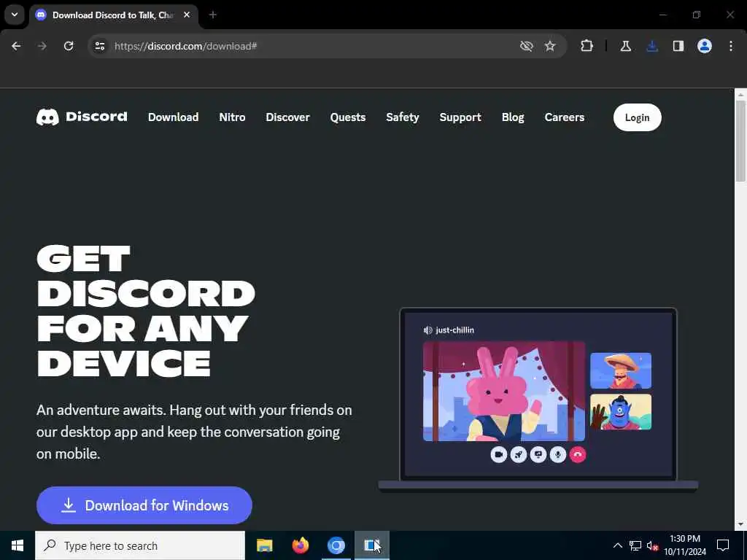This screenshot has height=560, width=747.
Task: Click the screen share icon in the illustration
Action: tap(538, 455)
